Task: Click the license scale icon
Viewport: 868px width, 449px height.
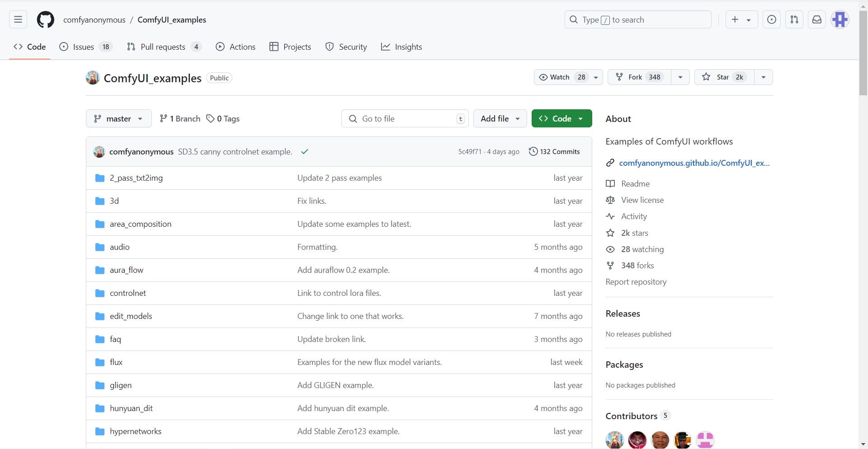Action: [x=610, y=200]
